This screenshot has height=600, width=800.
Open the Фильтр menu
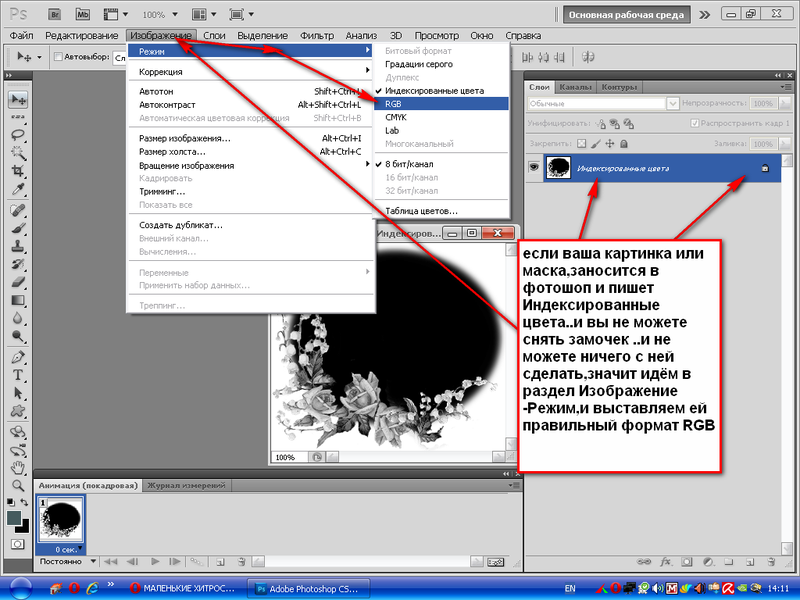click(x=317, y=36)
